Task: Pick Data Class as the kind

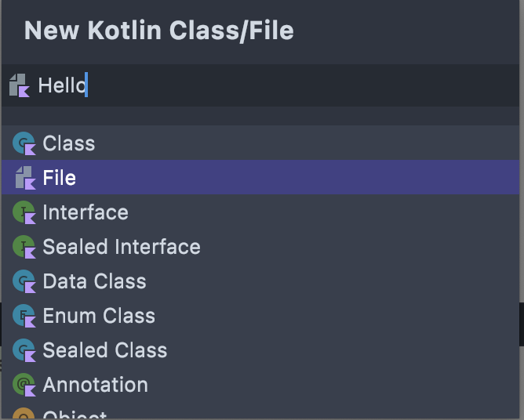Action: point(260,281)
